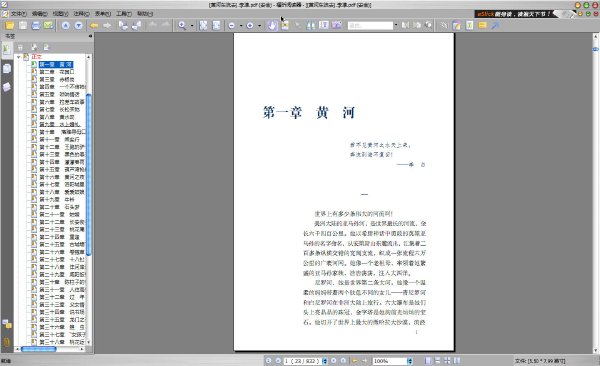This screenshot has height=366, width=600.
Task: Print the document using the printer icon
Action: (36, 26)
